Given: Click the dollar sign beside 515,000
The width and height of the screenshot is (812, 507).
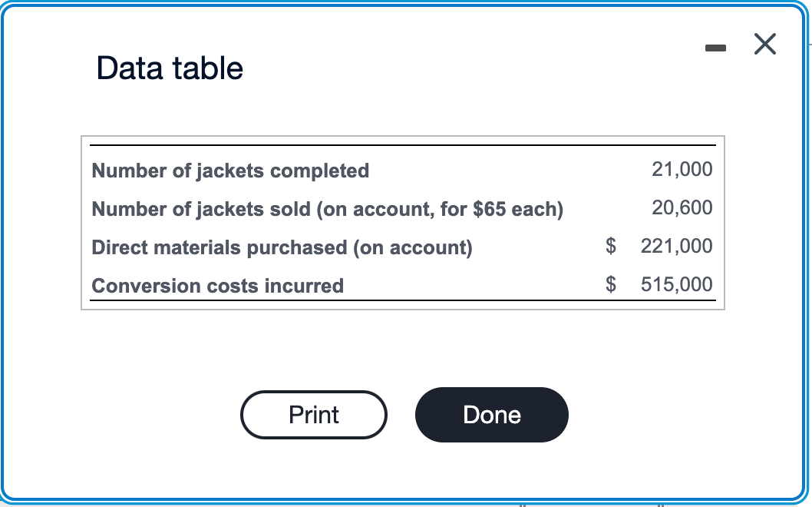Looking at the screenshot, I should tap(610, 284).
